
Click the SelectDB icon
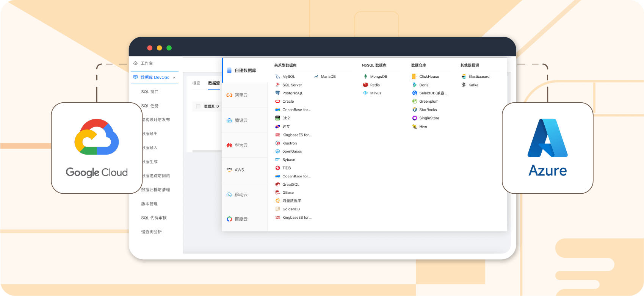coord(415,93)
